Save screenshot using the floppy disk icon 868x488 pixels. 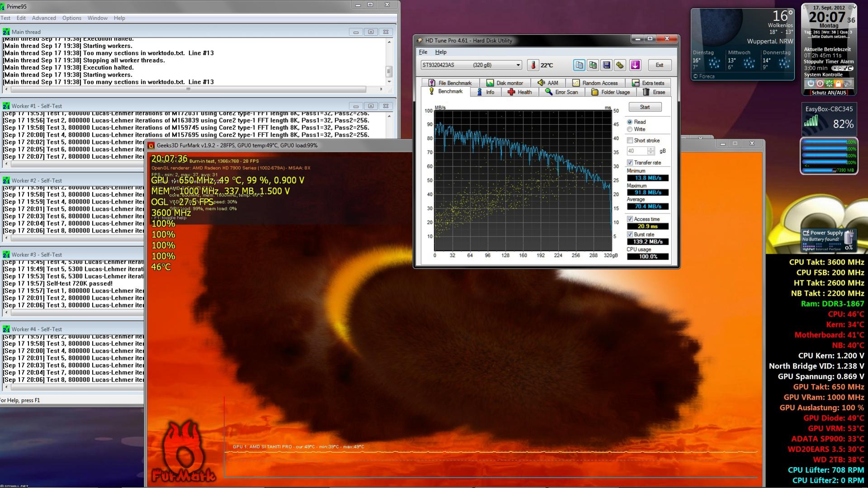[x=607, y=65]
